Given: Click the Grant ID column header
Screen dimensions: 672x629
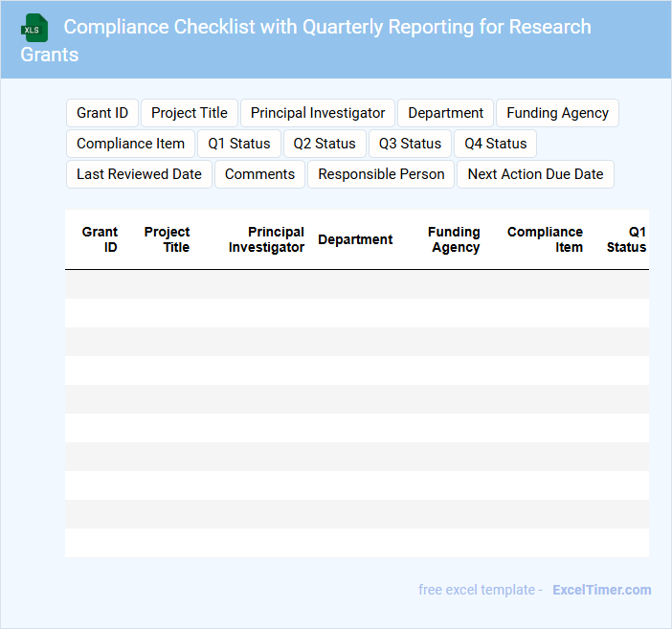Looking at the screenshot, I should click(x=100, y=239).
